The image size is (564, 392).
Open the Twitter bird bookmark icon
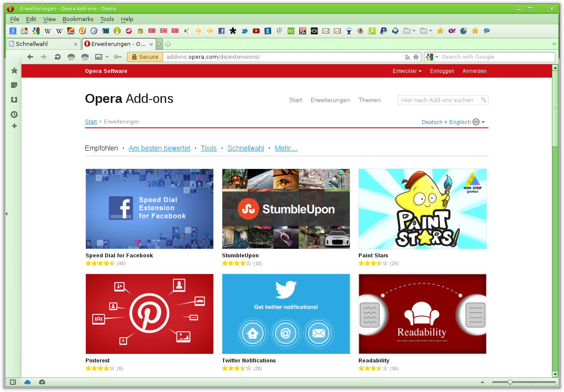(x=245, y=31)
